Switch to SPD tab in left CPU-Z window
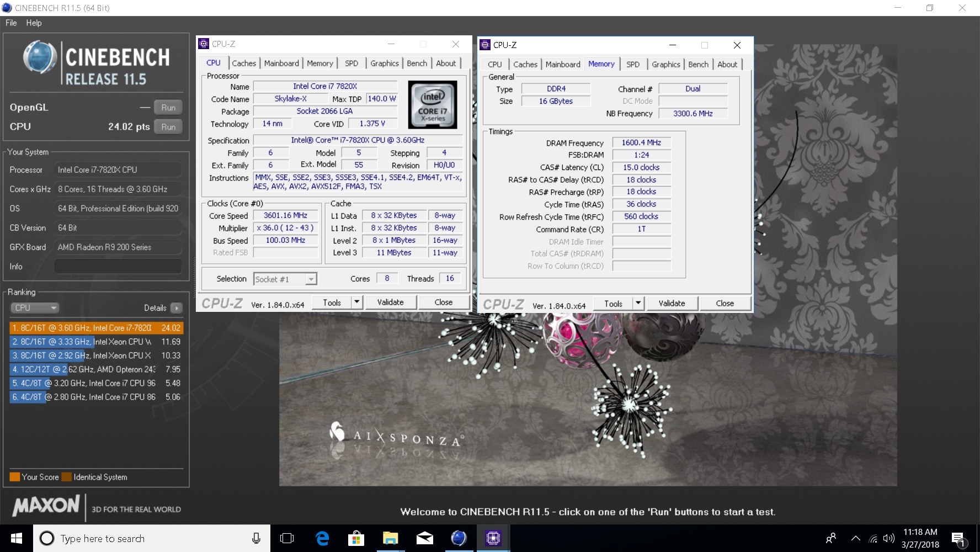The width and height of the screenshot is (980, 552). 351,63
